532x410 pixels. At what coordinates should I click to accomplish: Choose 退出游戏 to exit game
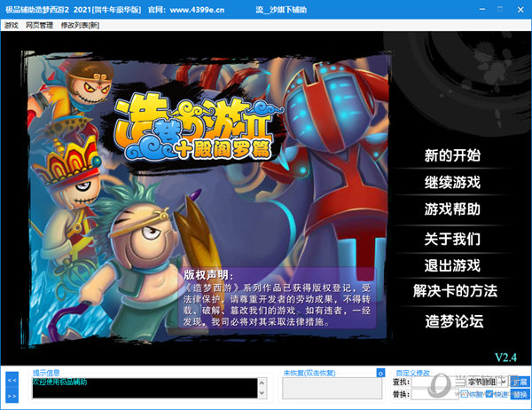tap(452, 265)
